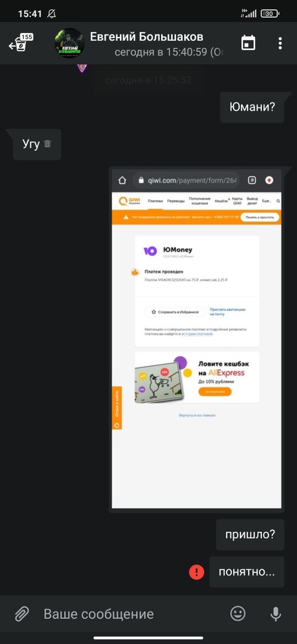Open the QIWI payment screenshot image

(x=196, y=339)
